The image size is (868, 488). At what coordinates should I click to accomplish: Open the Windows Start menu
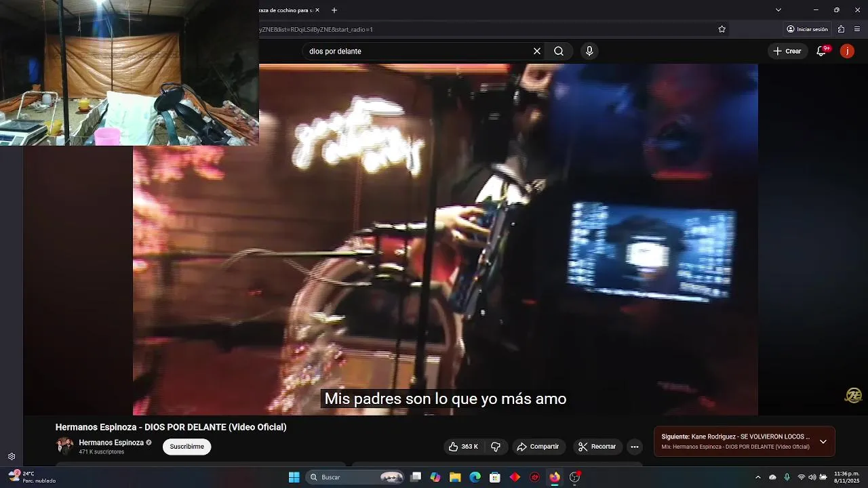click(294, 477)
